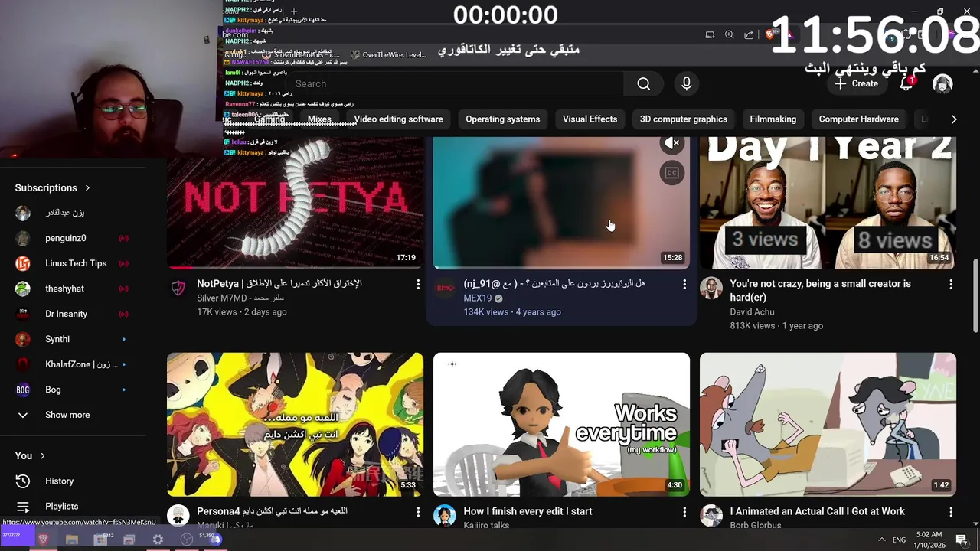Screen dimensions: 980x551
Task: Click the I Animated an Actual Call title
Action: [x=818, y=511]
